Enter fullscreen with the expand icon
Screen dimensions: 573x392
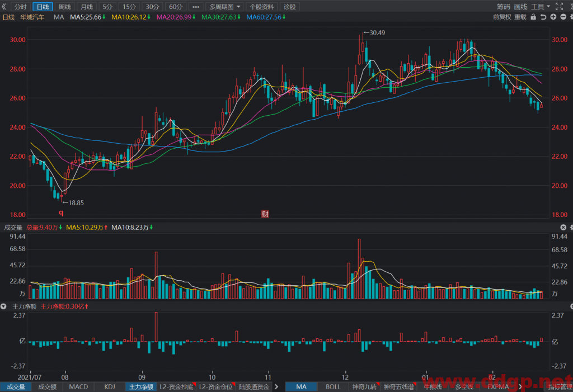coord(559,7)
